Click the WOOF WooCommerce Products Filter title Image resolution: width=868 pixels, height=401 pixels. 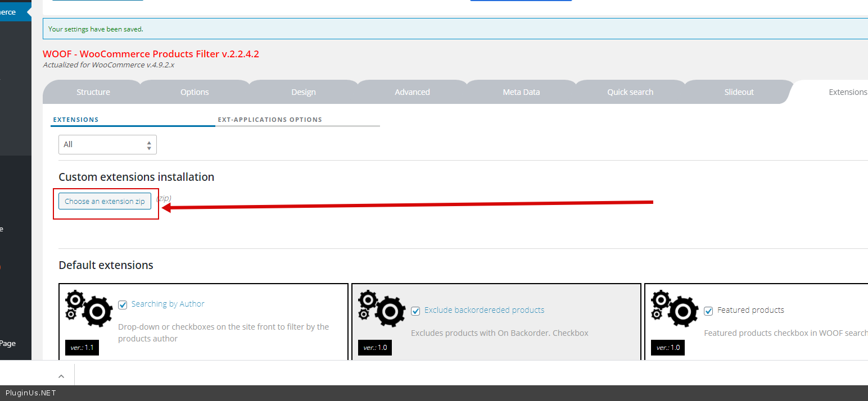[x=151, y=54]
